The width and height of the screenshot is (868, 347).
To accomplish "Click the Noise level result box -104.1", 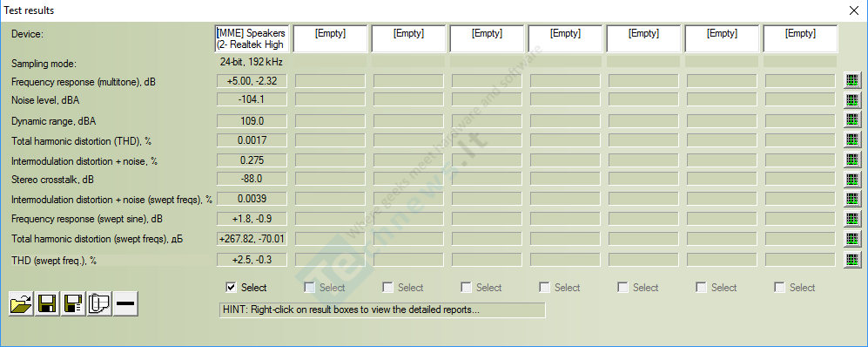I will click(x=252, y=100).
